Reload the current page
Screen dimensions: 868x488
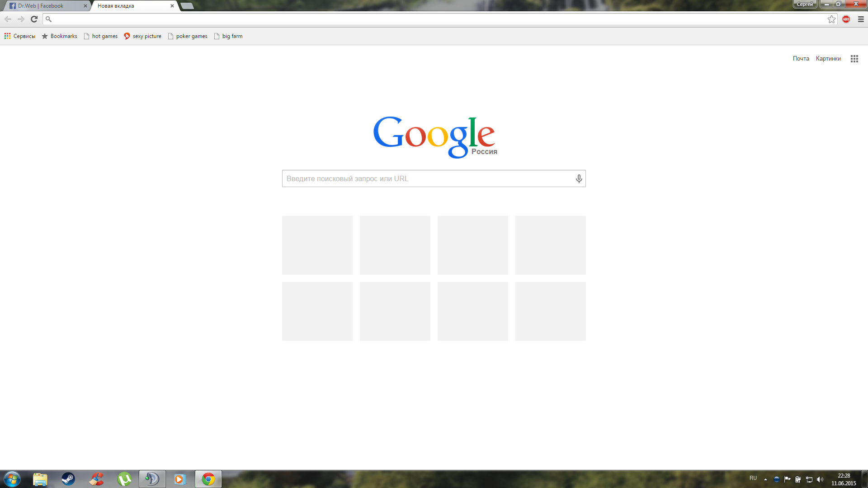click(x=34, y=19)
